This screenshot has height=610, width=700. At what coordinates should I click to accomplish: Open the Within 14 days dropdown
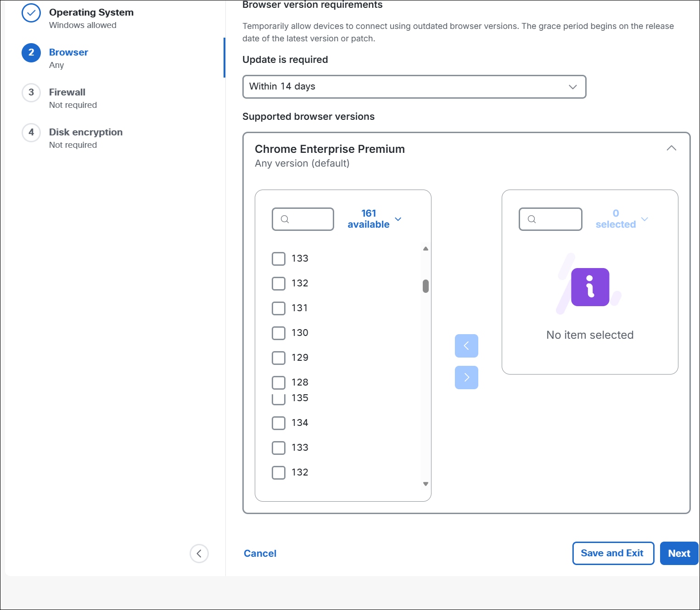tap(414, 87)
